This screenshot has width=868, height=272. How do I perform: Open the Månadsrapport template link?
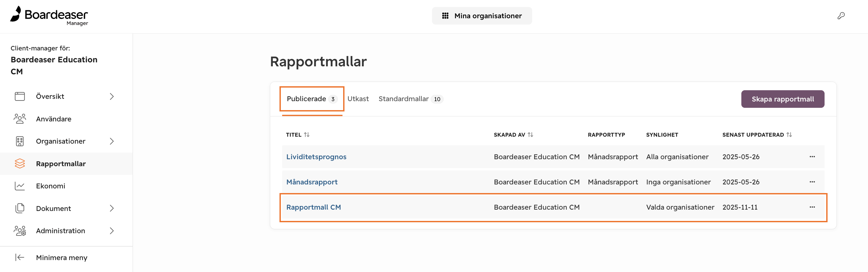312,182
